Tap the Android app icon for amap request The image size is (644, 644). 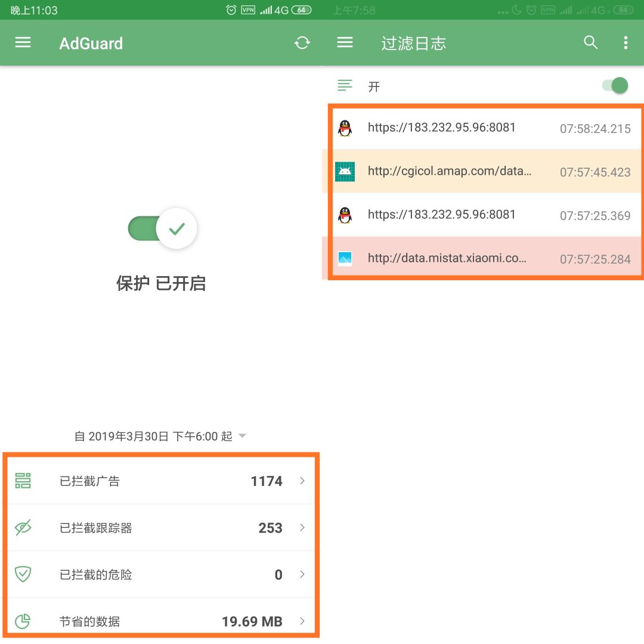345,172
